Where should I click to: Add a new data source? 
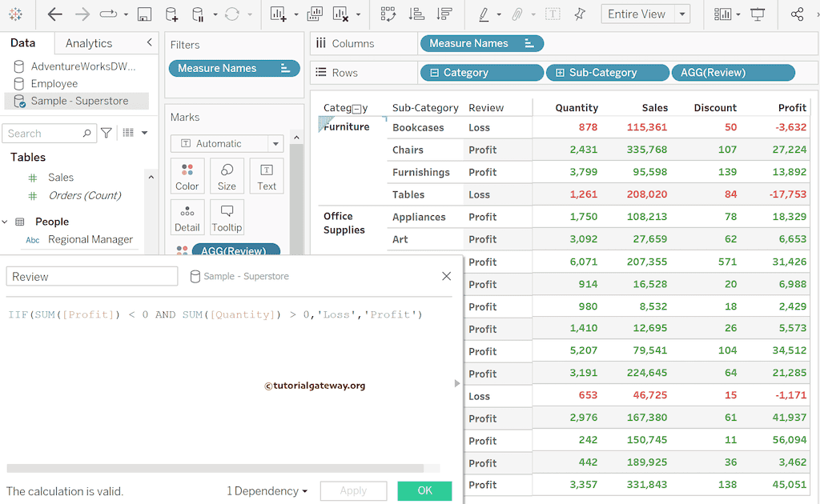tap(171, 14)
